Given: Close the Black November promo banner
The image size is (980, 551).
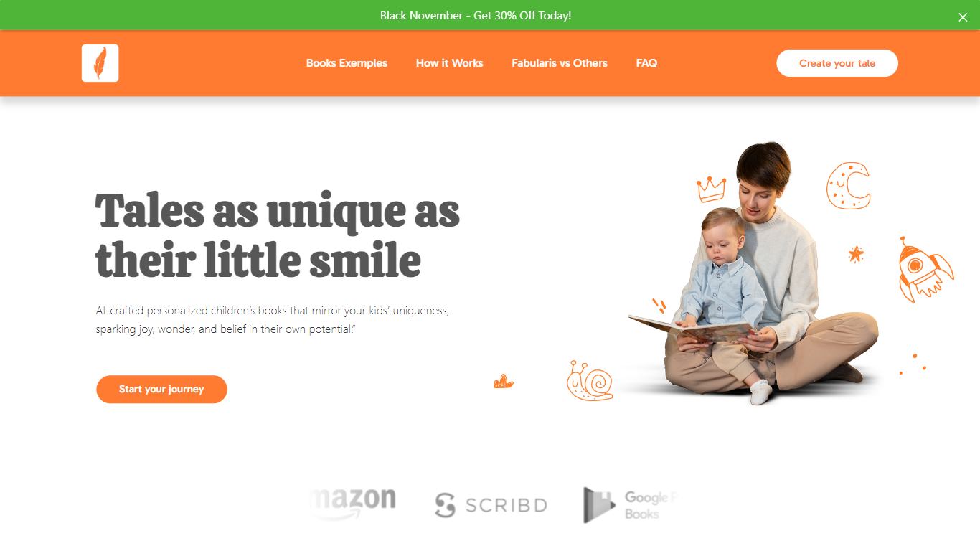Looking at the screenshot, I should (963, 17).
